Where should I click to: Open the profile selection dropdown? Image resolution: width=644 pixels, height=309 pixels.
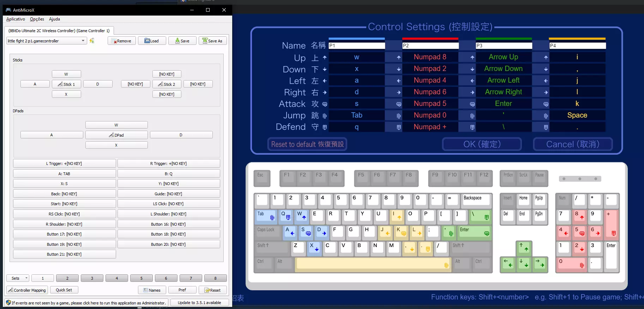click(x=46, y=41)
